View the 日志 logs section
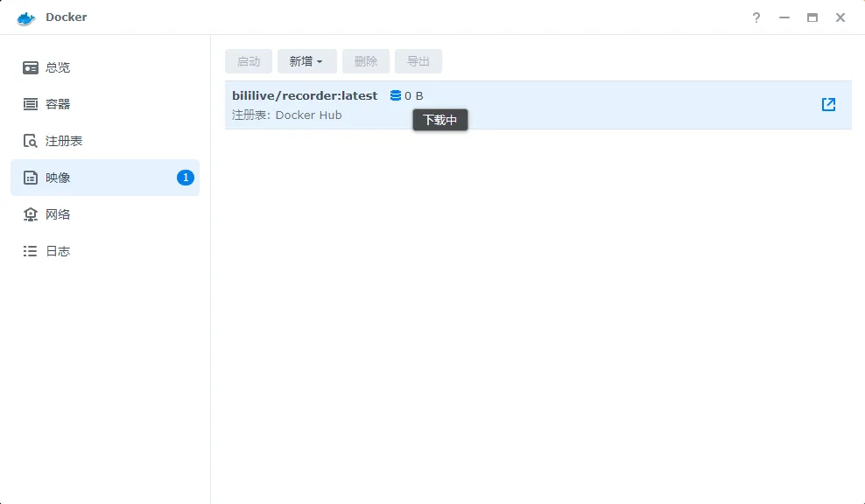Screen dimensions: 865x504 (x=105, y=251)
